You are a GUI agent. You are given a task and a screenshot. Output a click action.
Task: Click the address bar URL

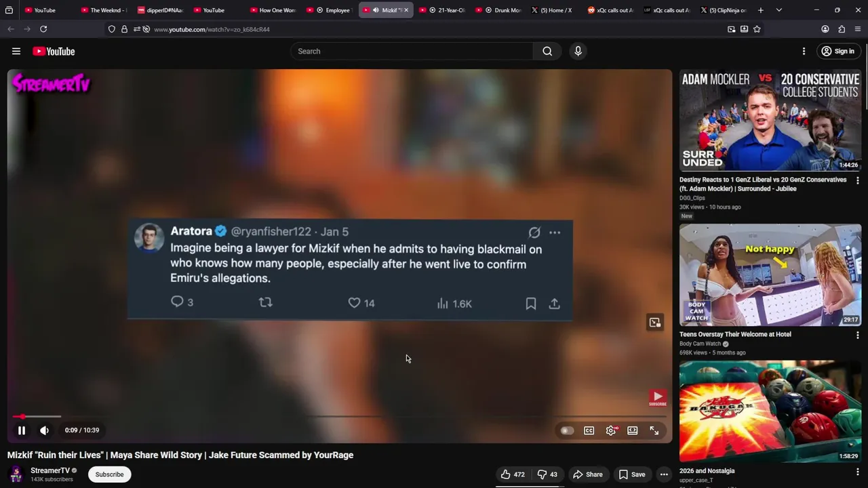212,30
